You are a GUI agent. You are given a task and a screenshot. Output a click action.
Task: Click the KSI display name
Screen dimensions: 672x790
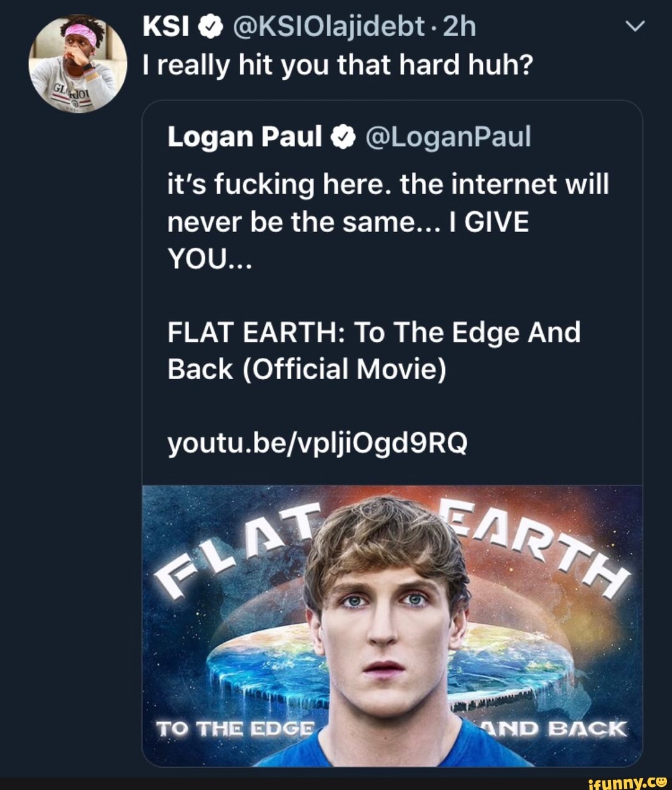166,27
